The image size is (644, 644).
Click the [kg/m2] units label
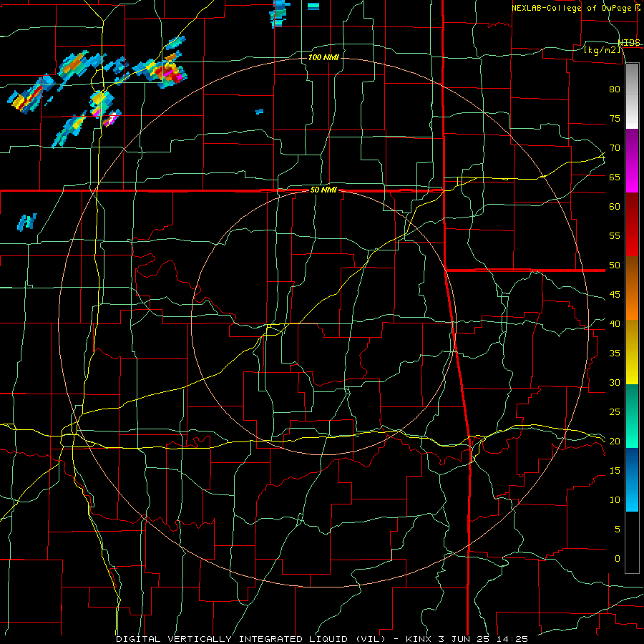point(602,50)
